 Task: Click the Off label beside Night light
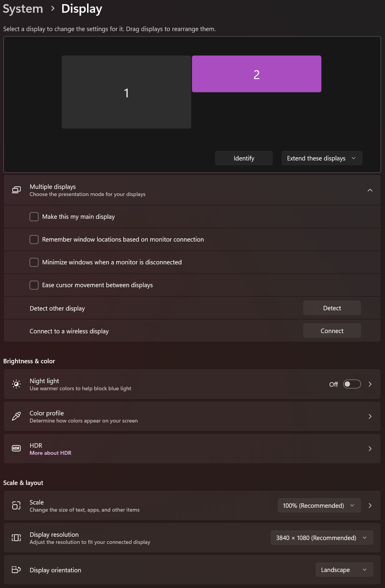pyautogui.click(x=333, y=384)
